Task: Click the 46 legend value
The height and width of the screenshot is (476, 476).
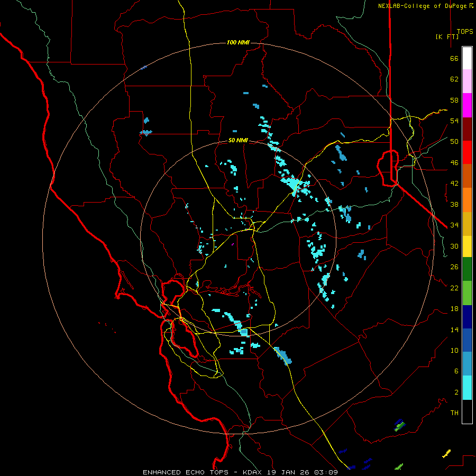Action: [x=454, y=163]
